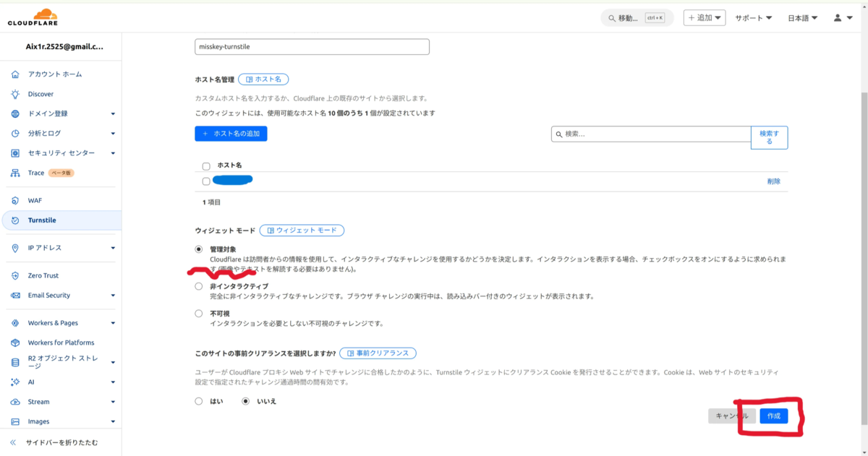Click the Workers for Platforms cube icon
Image resolution: width=868 pixels, height=456 pixels.
15,343
